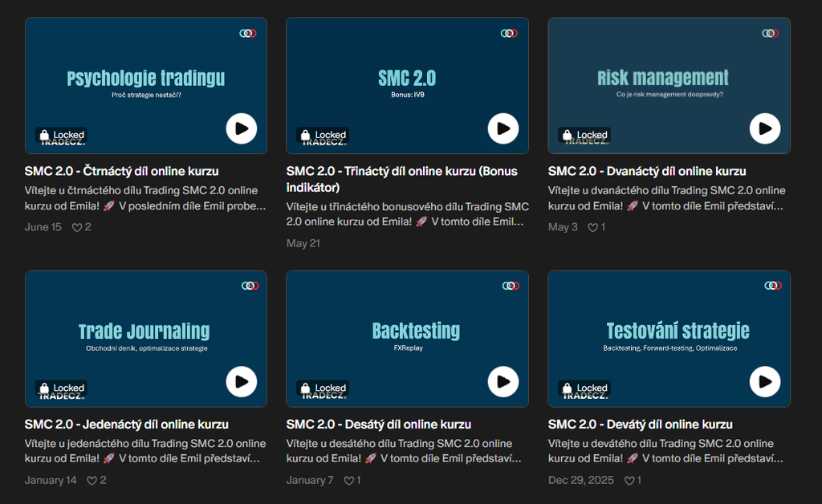Click the lock icon on Psychologie tradingu thumbnail
822x504 pixels.
coord(45,135)
